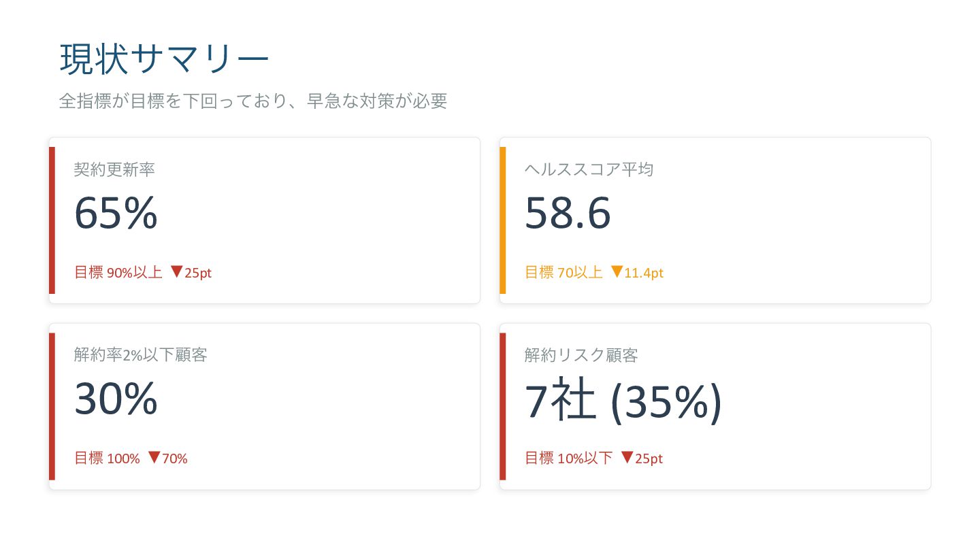
Task: Click the red accent bar of 契約更新率 card
Action: pos(52,220)
